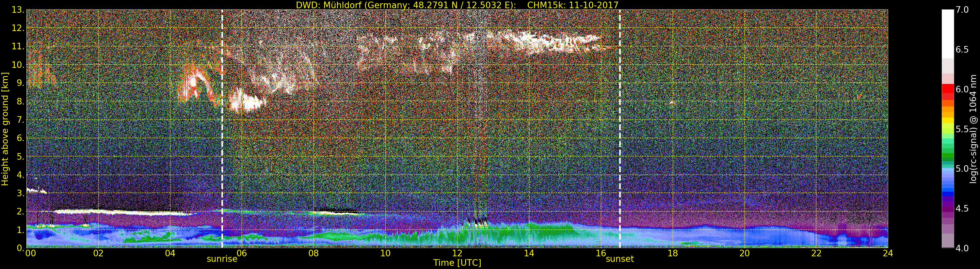Click the "4.5" colorbar tick label
This screenshot has width=980, height=269.
tap(962, 209)
